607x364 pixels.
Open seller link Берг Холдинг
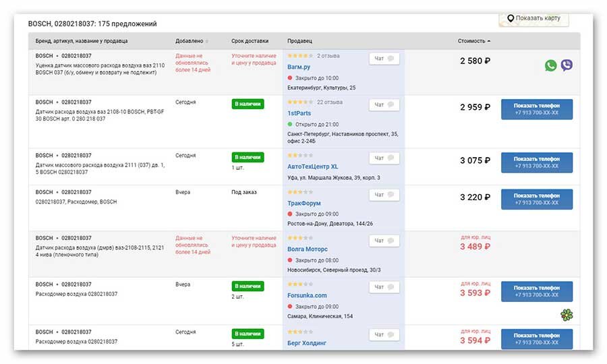coord(307,343)
